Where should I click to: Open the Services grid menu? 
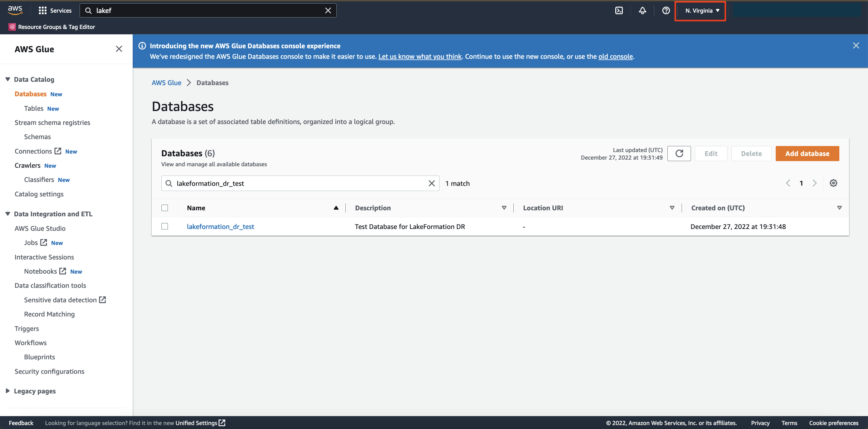[x=55, y=11]
